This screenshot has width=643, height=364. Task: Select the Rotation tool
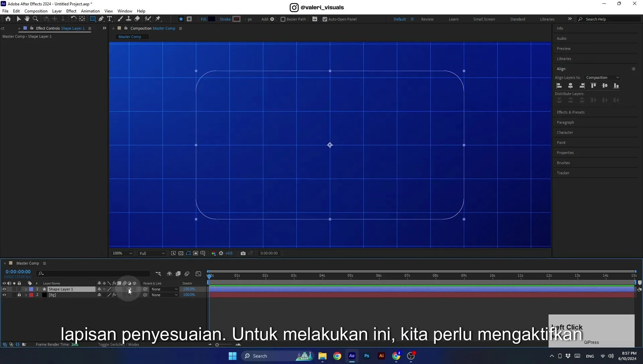point(73,19)
